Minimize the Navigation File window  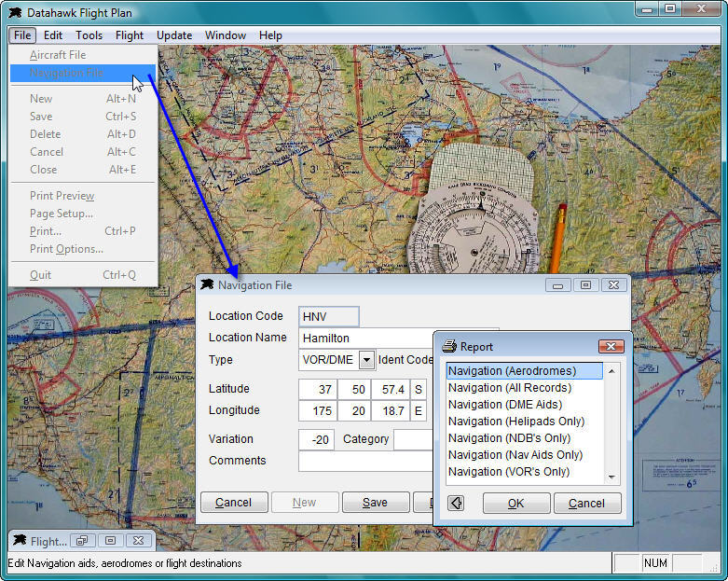tap(557, 285)
